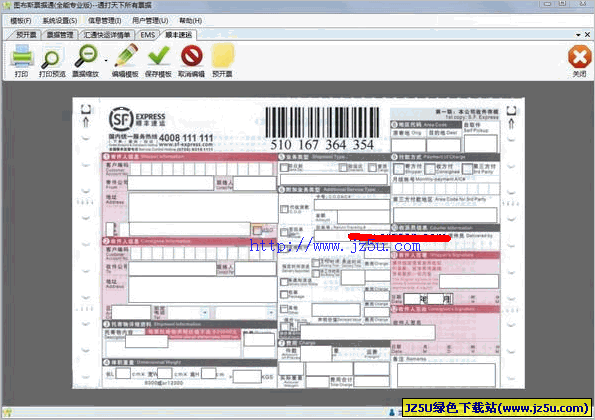The image size is (595, 420).
Task: Expand the 票据缩放 dropdown arrow
Action: pyautogui.click(x=106, y=60)
